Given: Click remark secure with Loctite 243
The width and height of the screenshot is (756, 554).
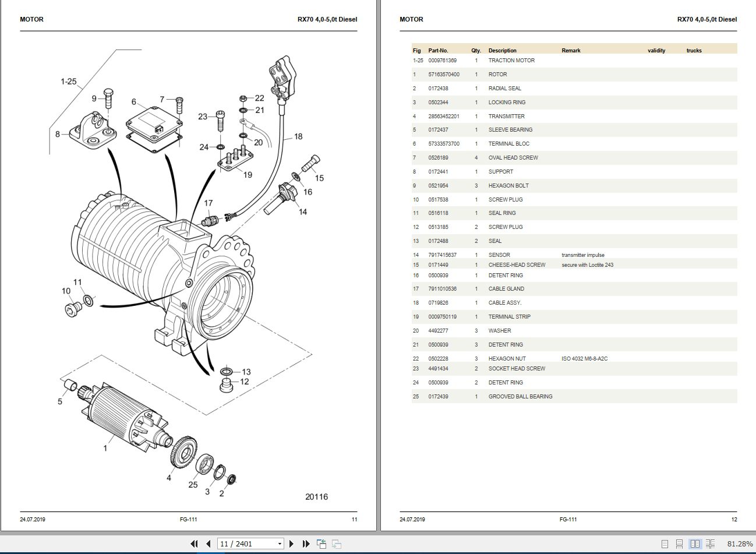Looking at the screenshot, I should [x=588, y=265].
